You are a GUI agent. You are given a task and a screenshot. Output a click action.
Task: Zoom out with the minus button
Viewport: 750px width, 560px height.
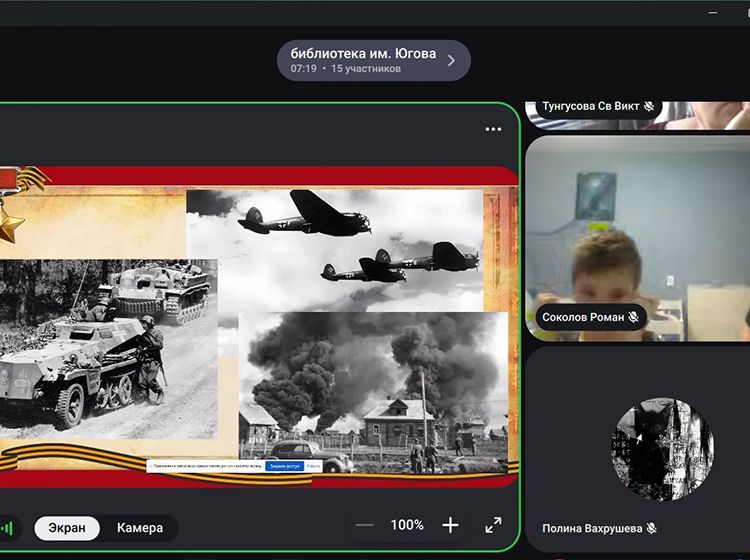point(364,525)
